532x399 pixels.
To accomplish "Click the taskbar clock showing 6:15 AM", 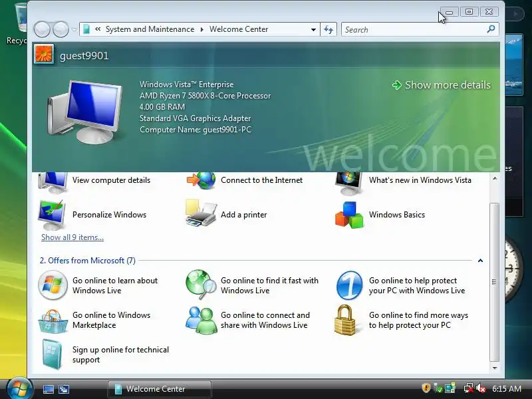I will (507, 388).
